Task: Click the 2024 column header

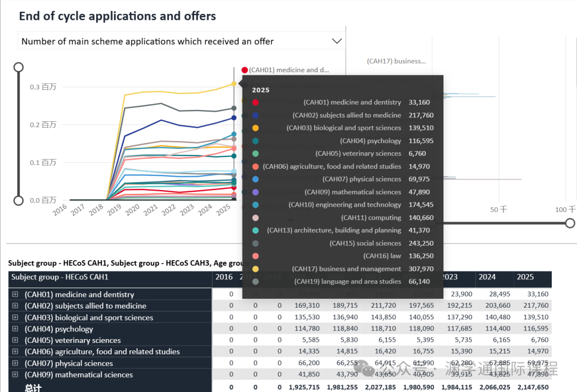Action: (x=487, y=277)
